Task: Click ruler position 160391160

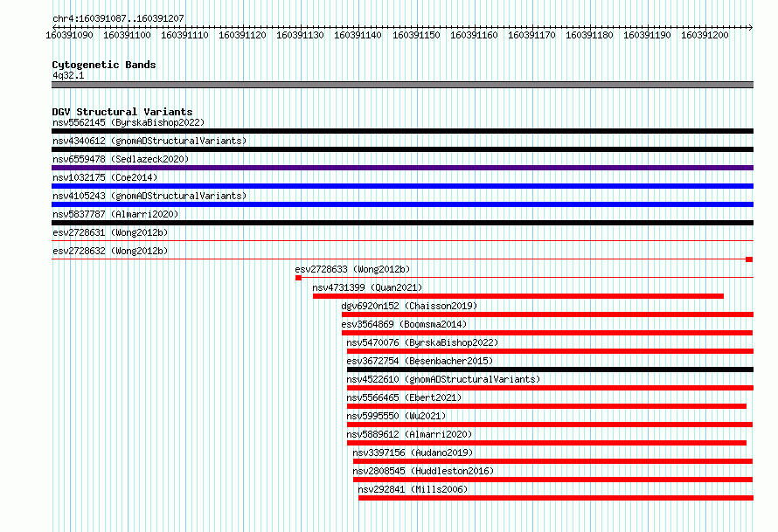Action: [474, 35]
